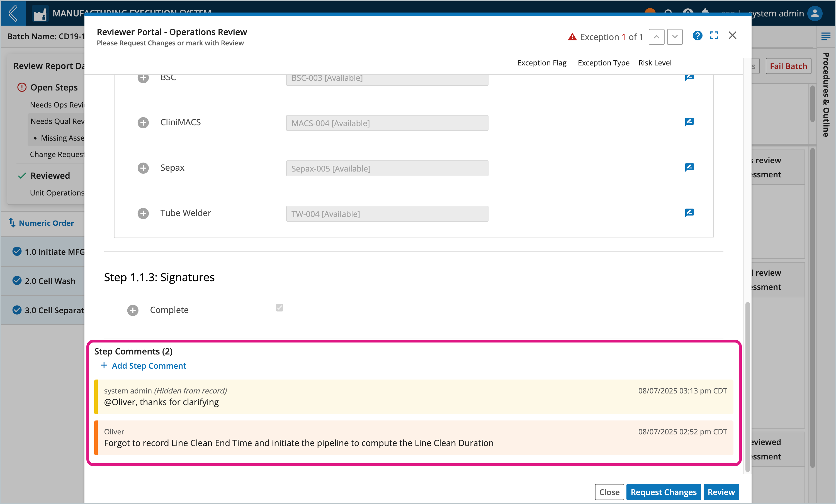This screenshot has width=836, height=504.
Task: Open help in the Reviewer Portal header
Action: (697, 36)
